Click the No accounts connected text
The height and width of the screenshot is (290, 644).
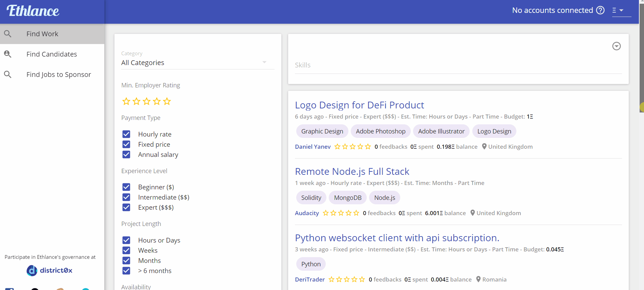(x=553, y=10)
